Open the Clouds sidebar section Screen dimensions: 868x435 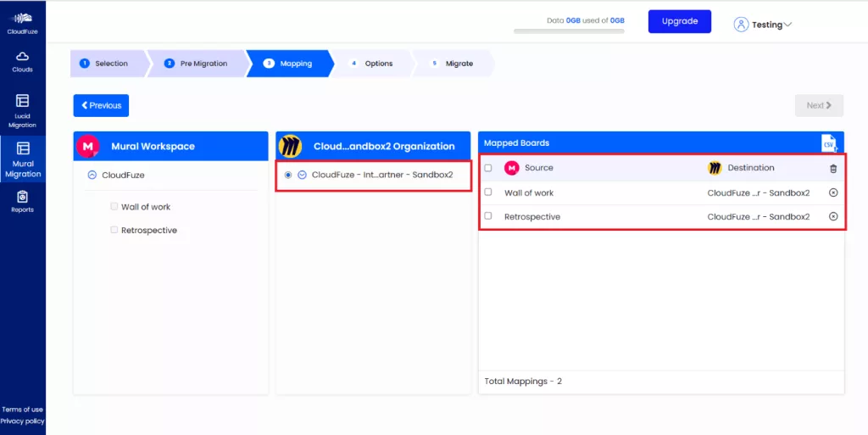(x=23, y=62)
